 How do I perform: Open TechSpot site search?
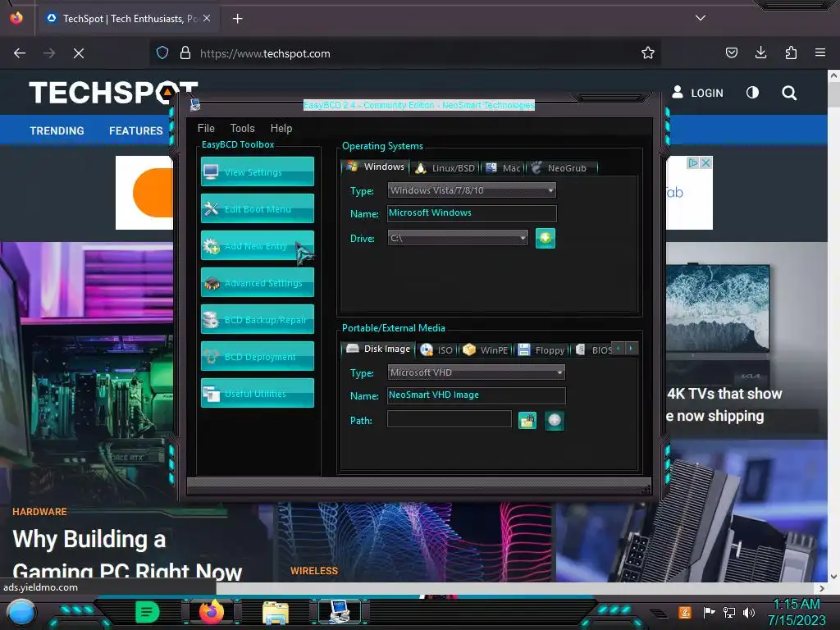click(x=789, y=93)
